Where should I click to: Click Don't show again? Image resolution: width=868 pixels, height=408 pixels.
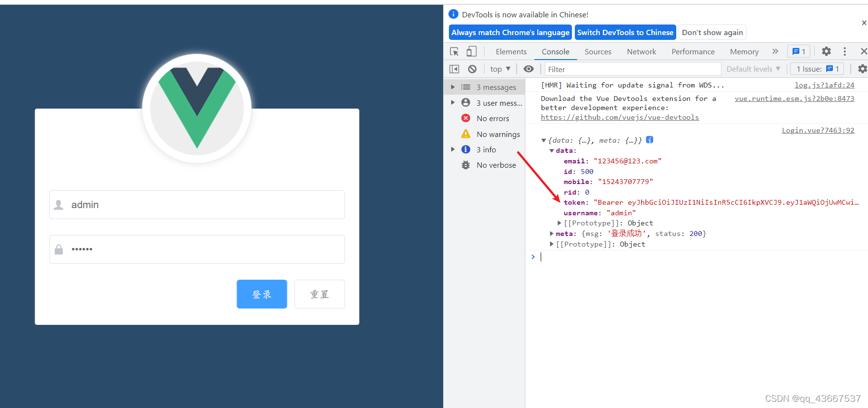712,33
